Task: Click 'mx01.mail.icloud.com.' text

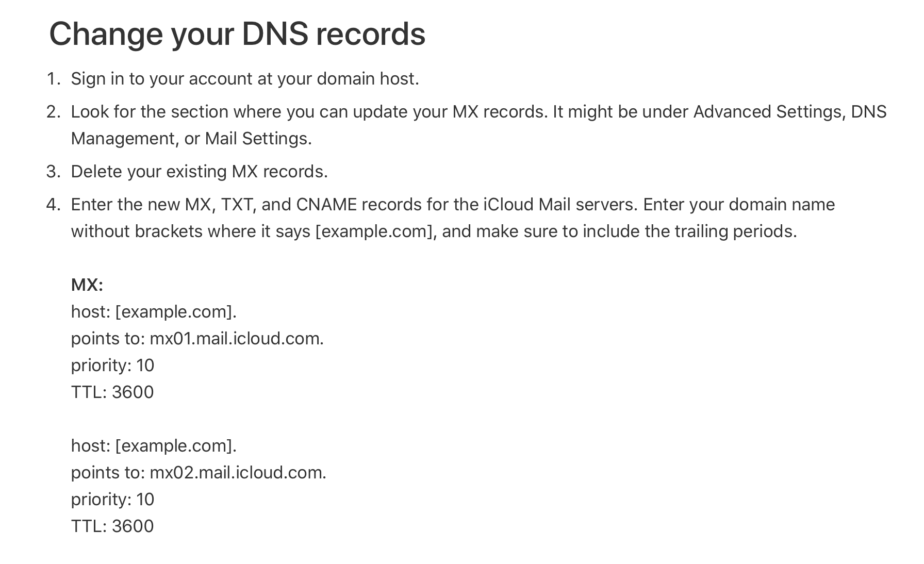Action: point(237,339)
